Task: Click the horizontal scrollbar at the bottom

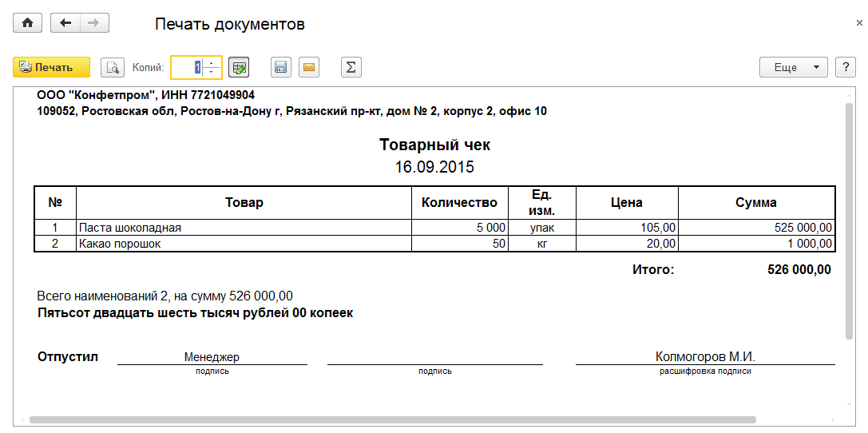Action: click(391, 419)
